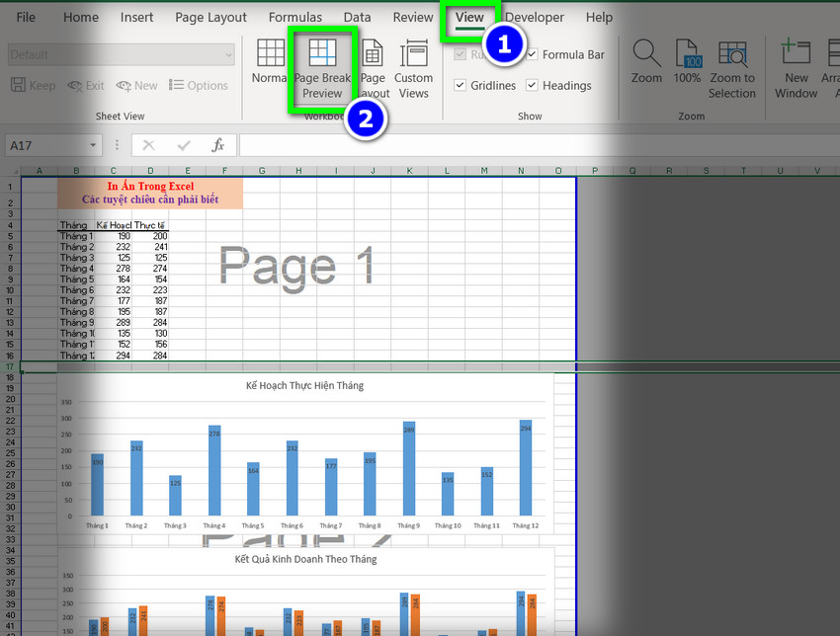Set zoom to 100%
840x636 pixels.
tap(687, 61)
